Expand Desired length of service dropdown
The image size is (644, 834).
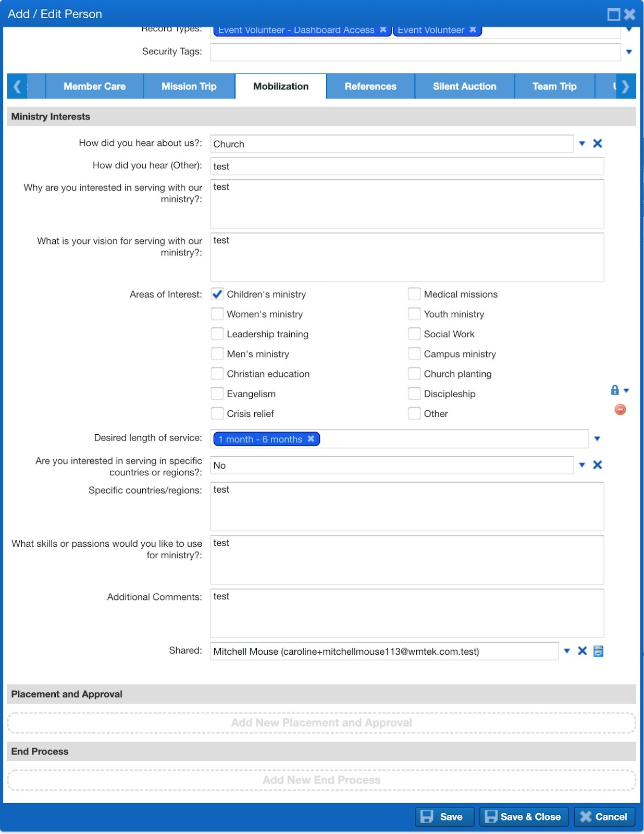(x=597, y=439)
